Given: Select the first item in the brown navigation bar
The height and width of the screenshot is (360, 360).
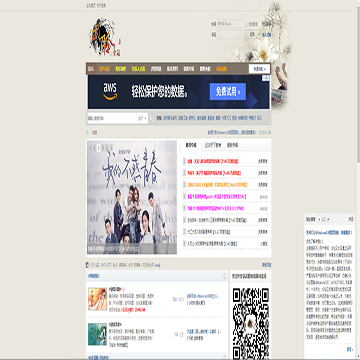Looking at the screenshot, I should point(91,69).
